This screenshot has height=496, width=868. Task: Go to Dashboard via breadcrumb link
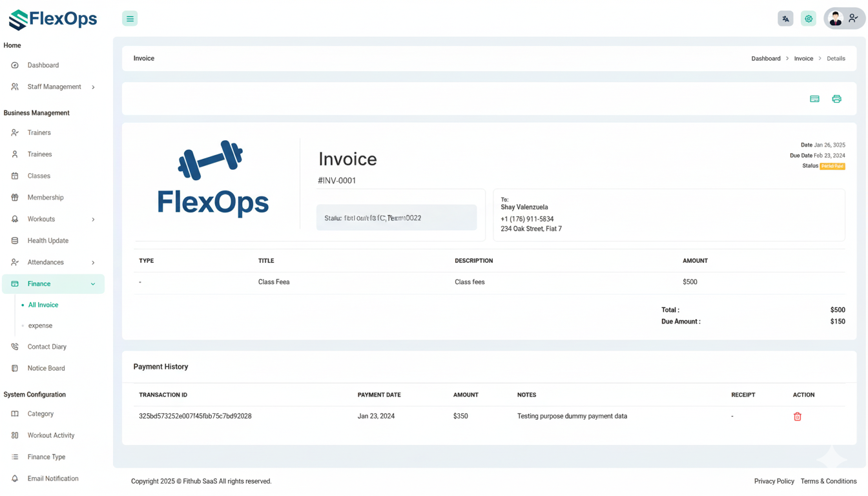tap(765, 58)
